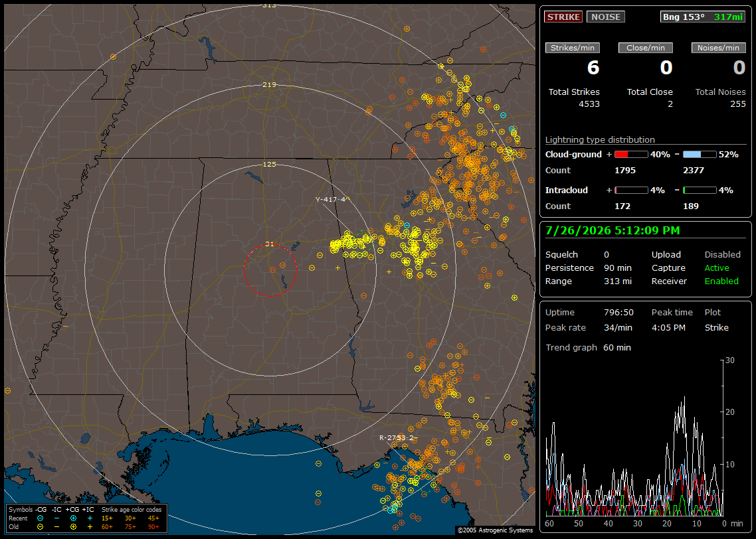Click the R-2753-2 storm cell label

(x=397, y=438)
